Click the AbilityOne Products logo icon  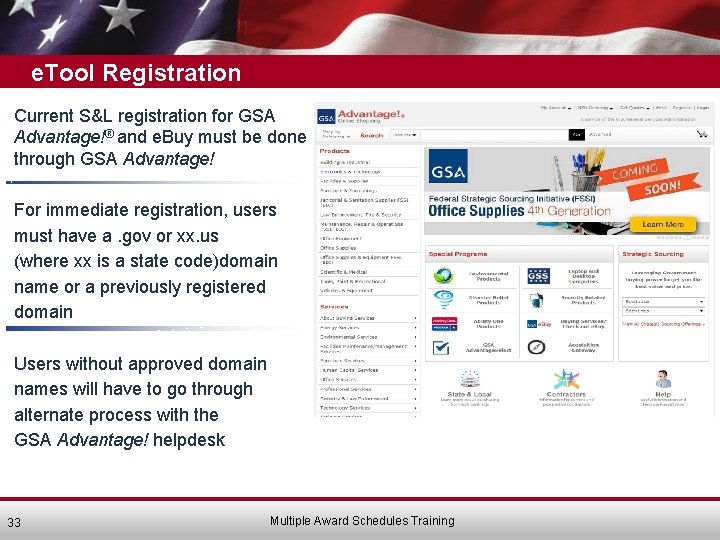pos(444,324)
